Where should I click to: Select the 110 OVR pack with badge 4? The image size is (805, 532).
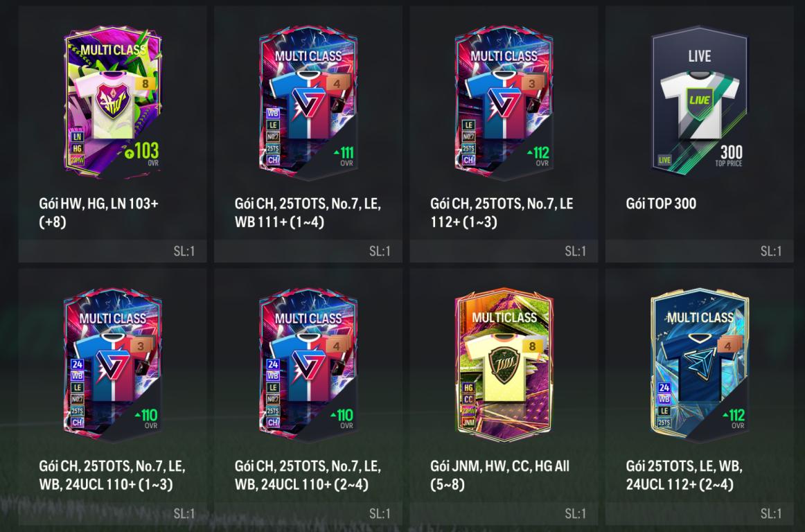click(308, 365)
